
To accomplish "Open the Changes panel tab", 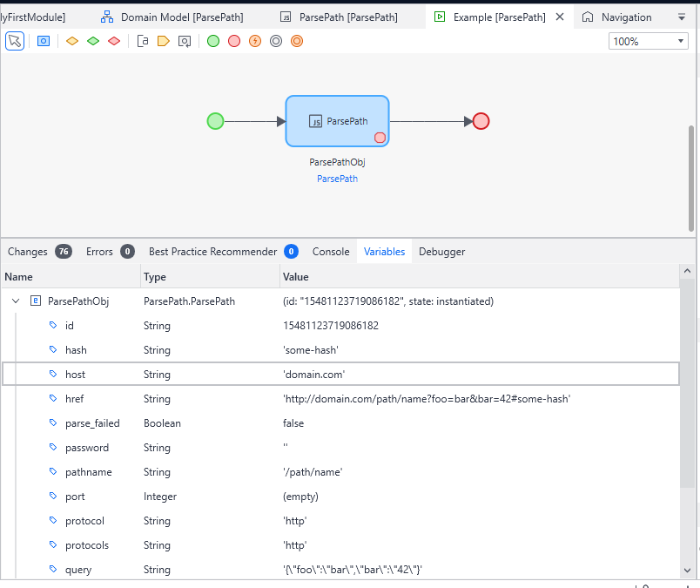I will (39, 252).
